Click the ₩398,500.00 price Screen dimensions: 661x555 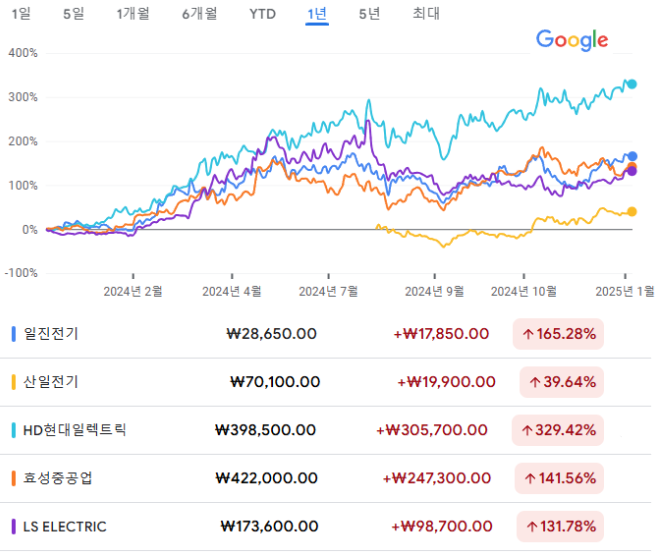tap(266, 430)
